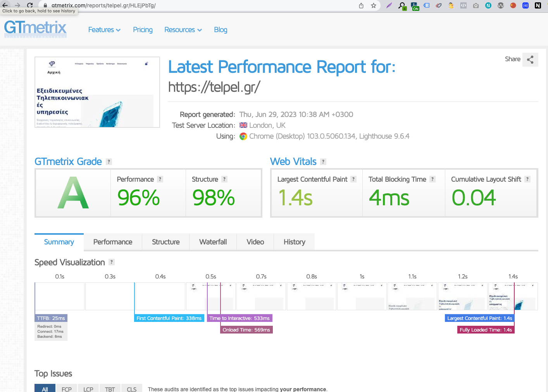Open the Notion extension icon

pyautogui.click(x=538, y=5)
